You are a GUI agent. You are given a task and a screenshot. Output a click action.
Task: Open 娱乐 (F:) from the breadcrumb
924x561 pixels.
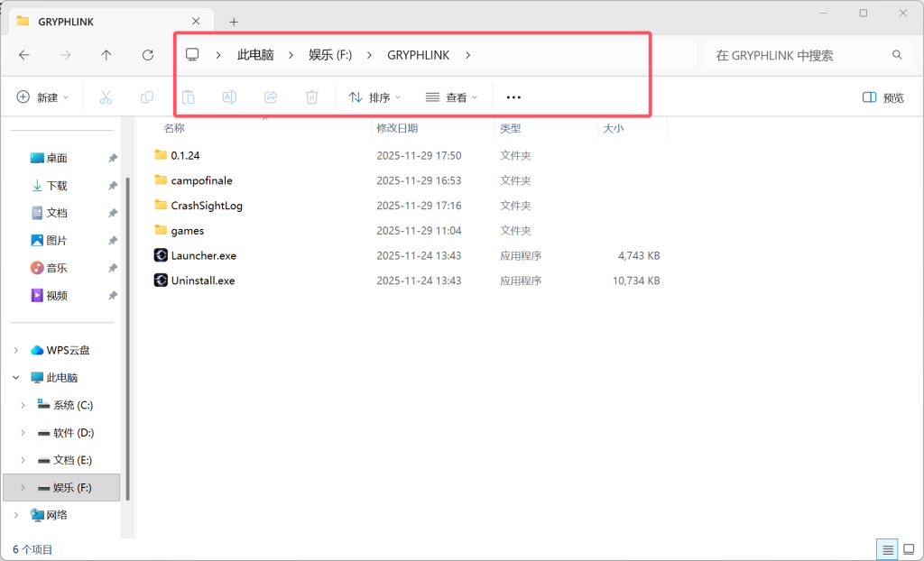330,54
